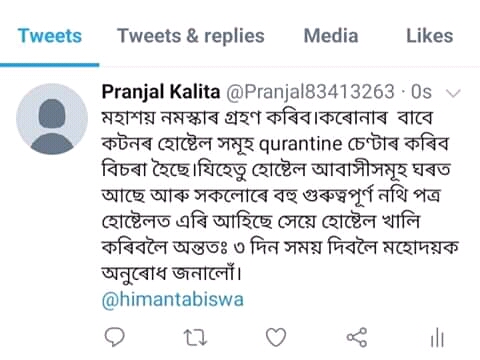
Task: Click the blue underline below Tweets tab
Action: (x=50, y=65)
